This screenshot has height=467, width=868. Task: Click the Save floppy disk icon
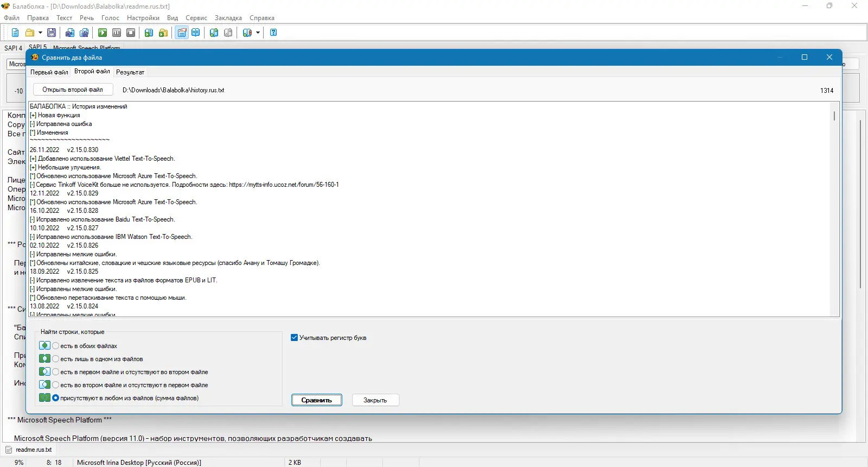(52, 33)
